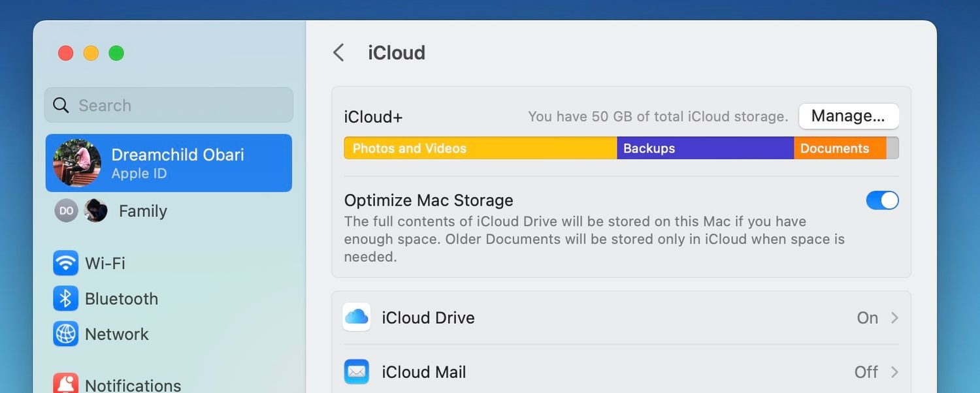This screenshot has width=980, height=393.
Task: Click the Dreamchild Obari profile photo
Action: (77, 163)
